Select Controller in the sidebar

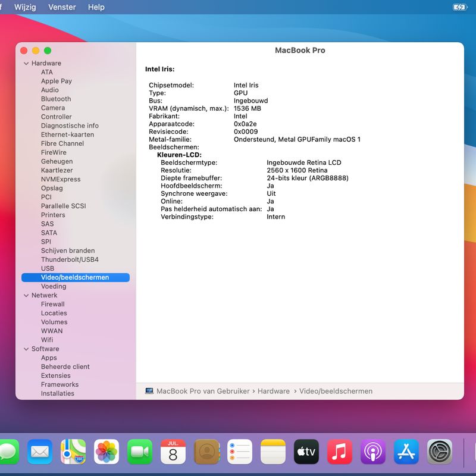pos(56,117)
